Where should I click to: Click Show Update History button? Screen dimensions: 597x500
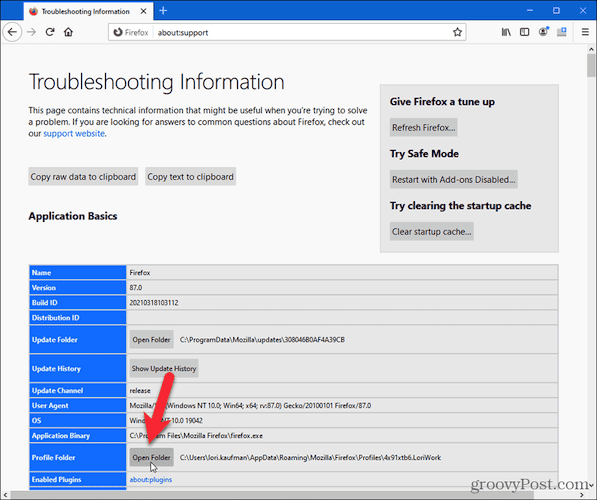(164, 369)
